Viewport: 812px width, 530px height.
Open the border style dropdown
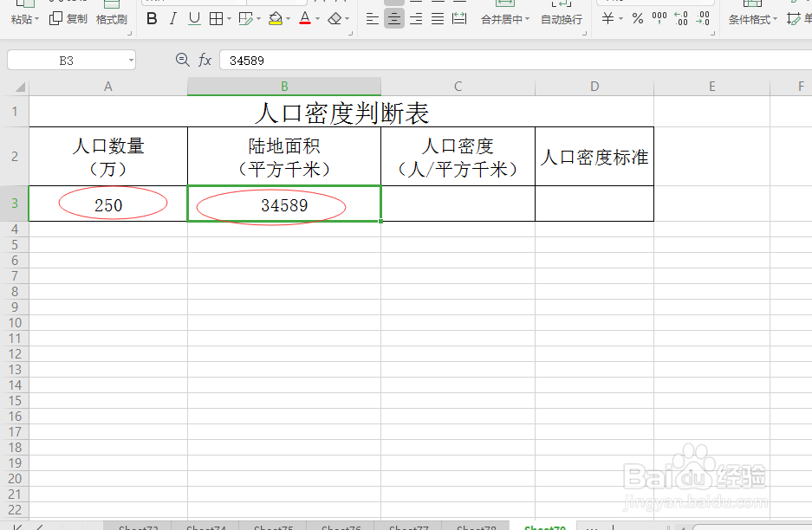click(228, 18)
